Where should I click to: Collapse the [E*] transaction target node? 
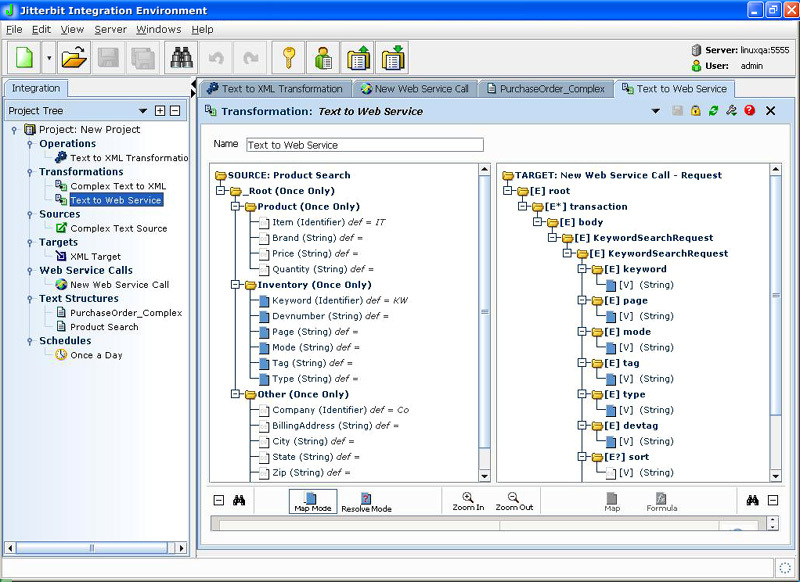pyautogui.click(x=522, y=207)
